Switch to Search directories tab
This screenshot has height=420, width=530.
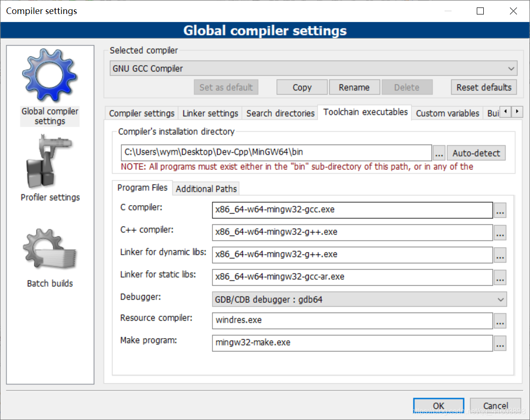tap(280, 113)
